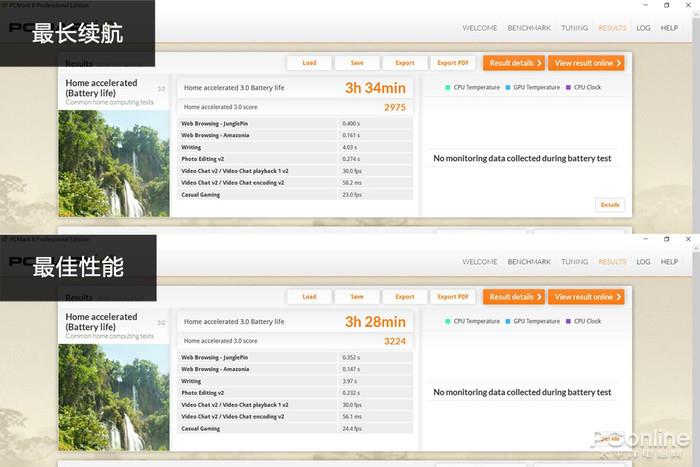Open HELP in the 最佳性能 window
The image size is (700, 467).
669,262
